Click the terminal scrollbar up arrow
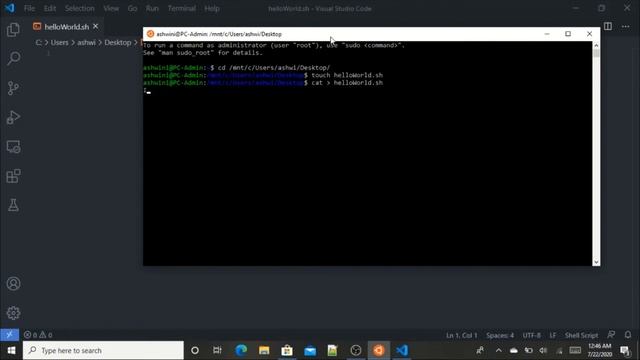 pyautogui.click(x=596, y=45)
